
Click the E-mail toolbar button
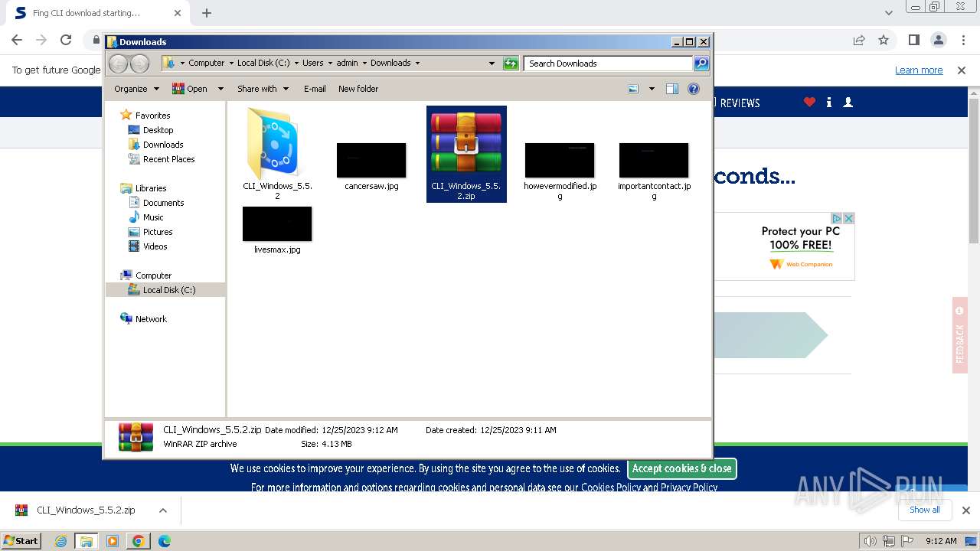pyautogui.click(x=315, y=89)
